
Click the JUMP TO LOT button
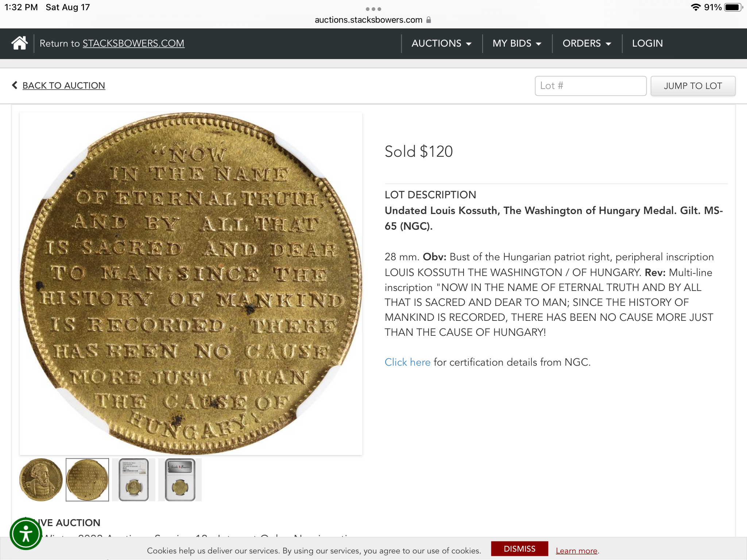(x=693, y=86)
